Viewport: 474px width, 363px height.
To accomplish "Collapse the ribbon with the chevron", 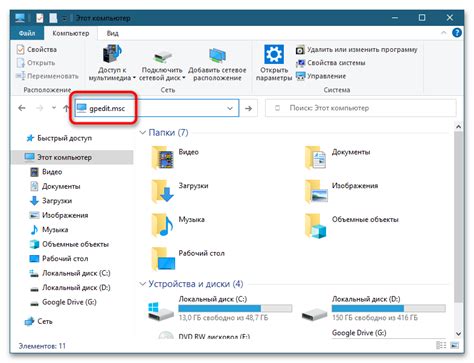I will pos(444,33).
